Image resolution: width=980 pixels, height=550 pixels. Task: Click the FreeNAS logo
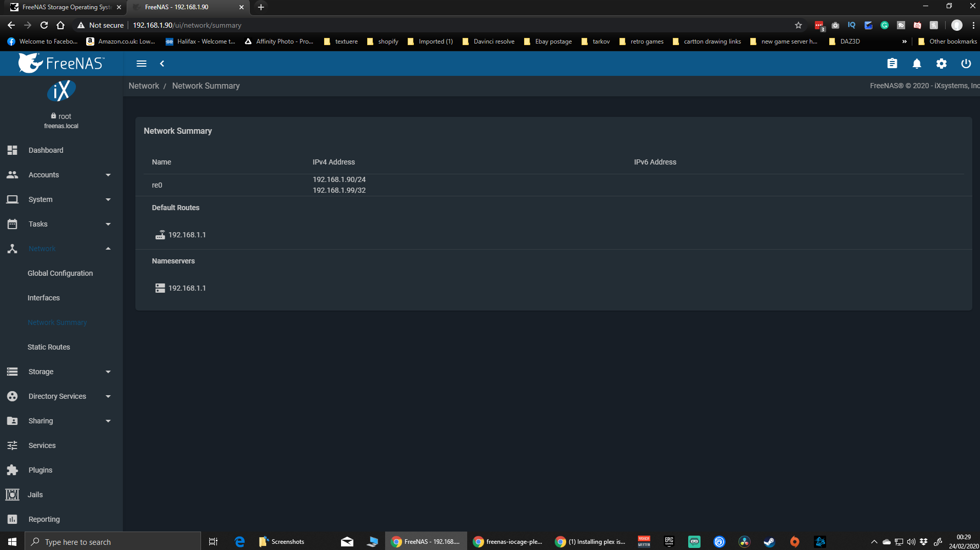61,63
